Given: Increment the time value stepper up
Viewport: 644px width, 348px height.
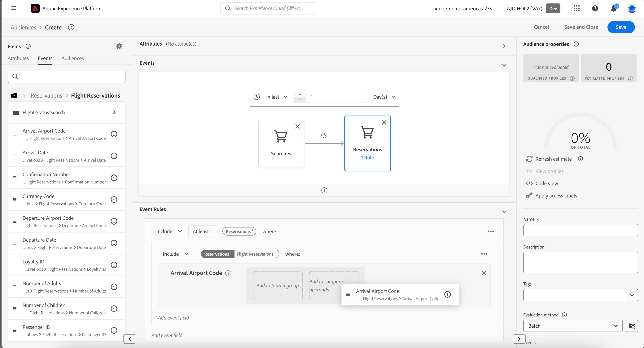Looking at the screenshot, I should coord(300,94).
